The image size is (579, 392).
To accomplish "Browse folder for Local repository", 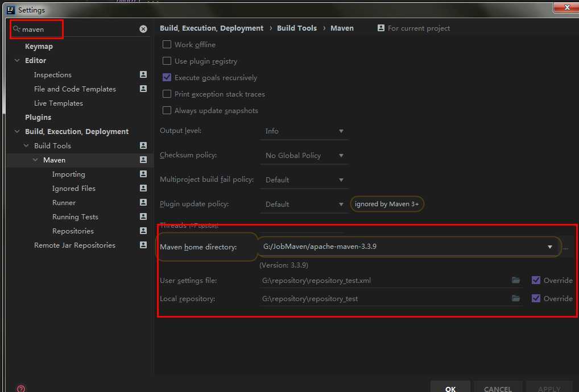I will 516,298.
